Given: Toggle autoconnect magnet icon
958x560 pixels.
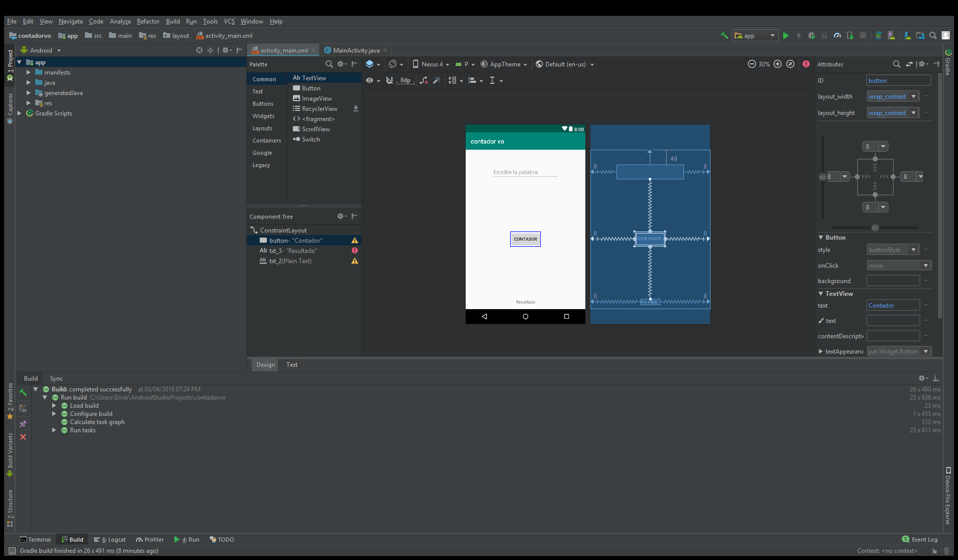Looking at the screenshot, I should (x=390, y=80).
